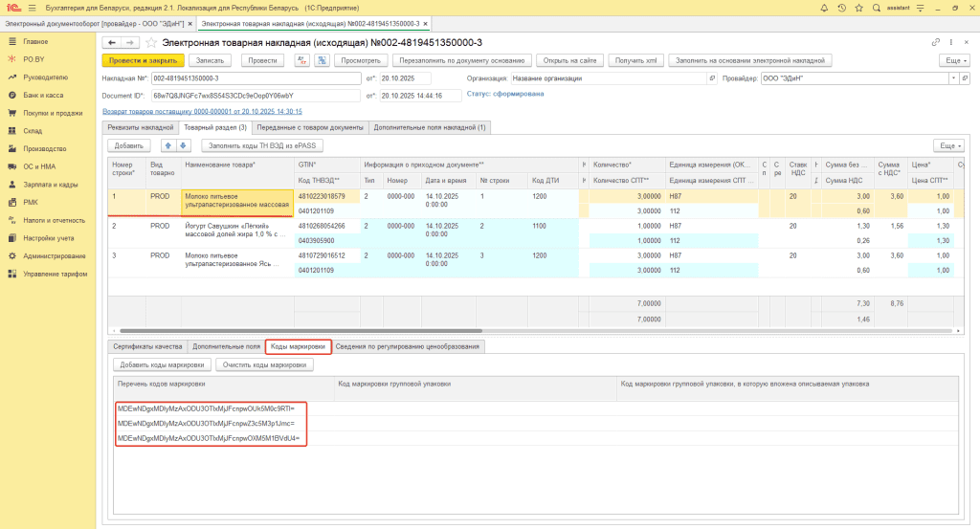Open the top toolbar Еще menu
980x529 pixels.
coord(952,60)
